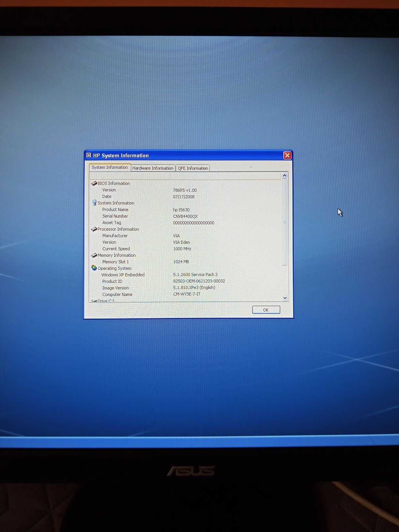Click serial number CNV84400QX

pyautogui.click(x=185, y=216)
